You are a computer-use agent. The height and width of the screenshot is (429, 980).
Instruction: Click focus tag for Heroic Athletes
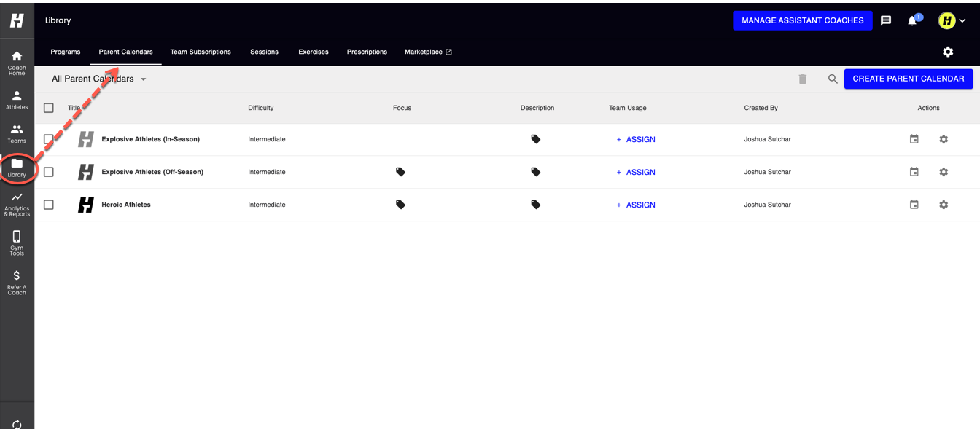point(400,205)
